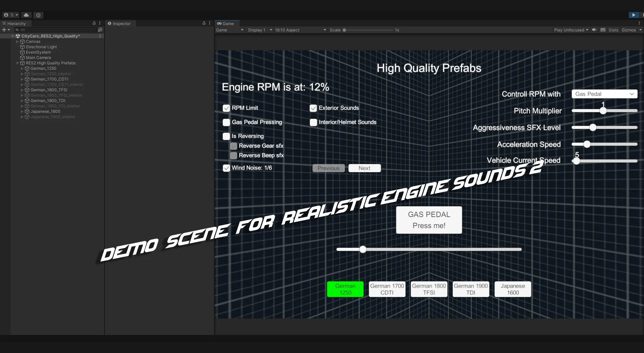The image size is (644, 353).
Task: Click the Unity Cloud icon in toolbar
Action: pyautogui.click(x=26, y=15)
